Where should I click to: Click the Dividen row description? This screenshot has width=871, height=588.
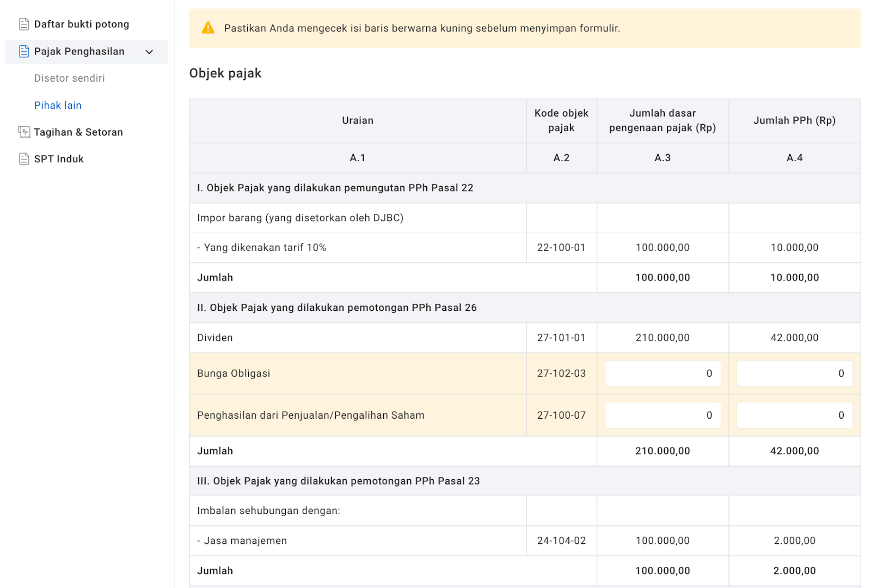coord(215,338)
